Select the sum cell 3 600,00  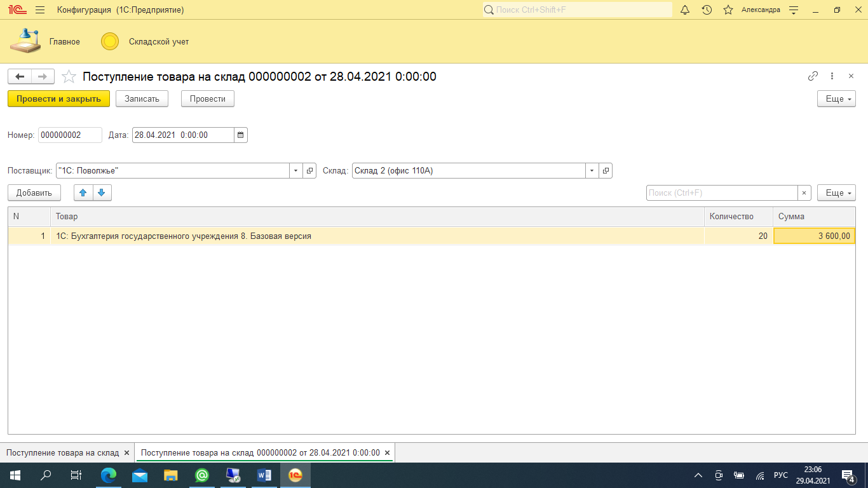(814, 236)
